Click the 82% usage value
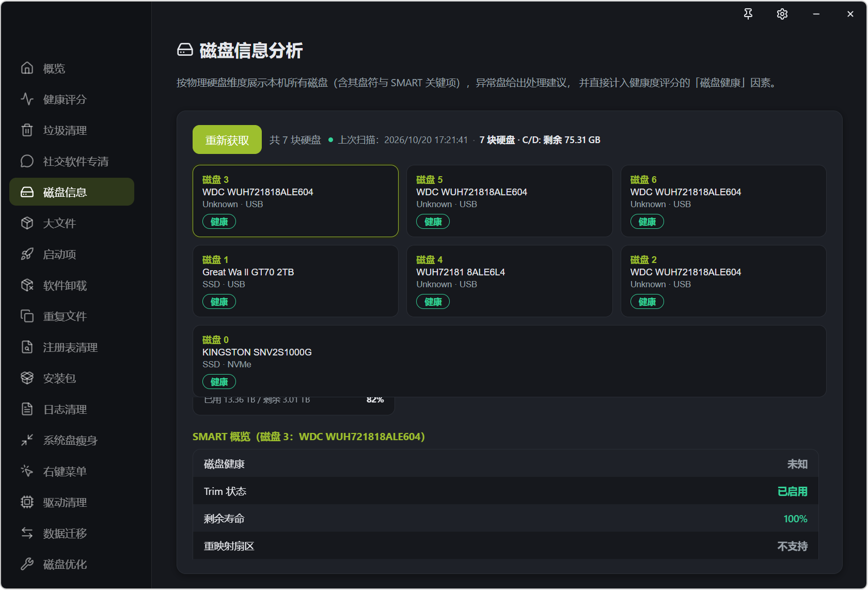 375,400
